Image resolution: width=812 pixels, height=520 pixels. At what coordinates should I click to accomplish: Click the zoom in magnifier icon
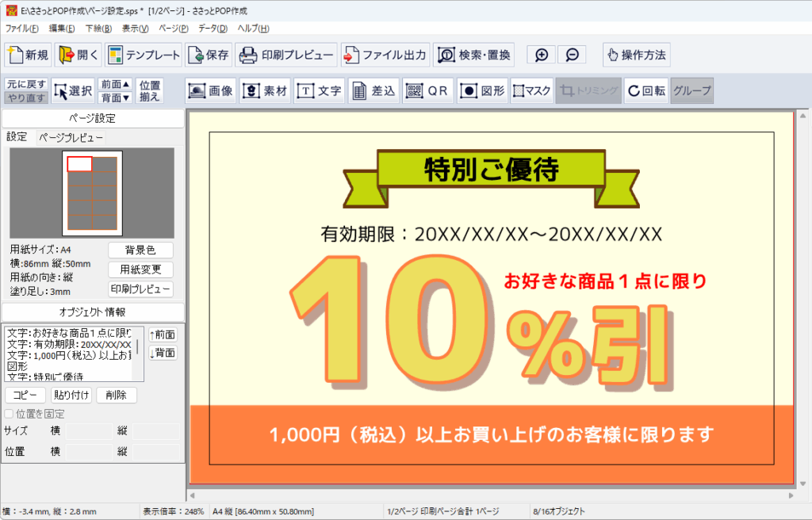542,55
